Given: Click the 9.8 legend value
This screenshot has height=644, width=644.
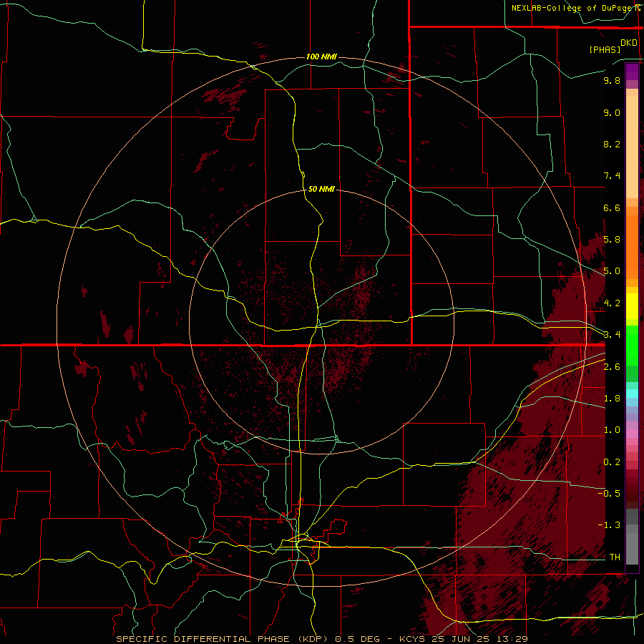Looking at the screenshot, I should [612, 80].
